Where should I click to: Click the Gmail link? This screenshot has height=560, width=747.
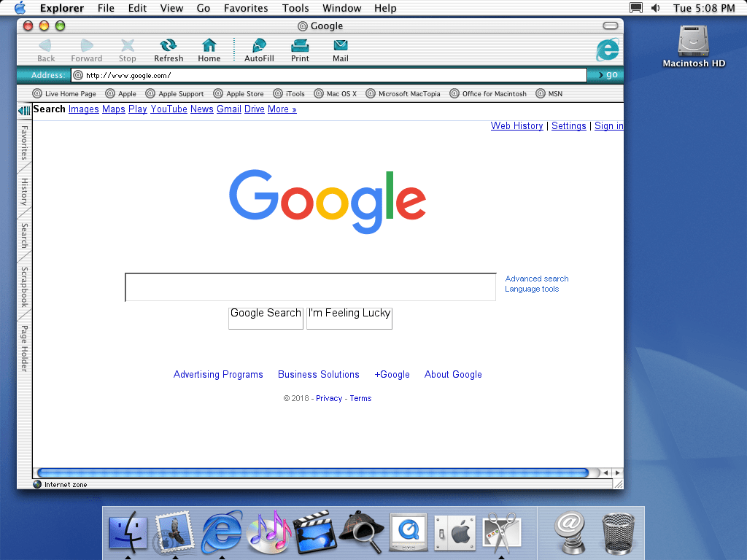click(228, 109)
